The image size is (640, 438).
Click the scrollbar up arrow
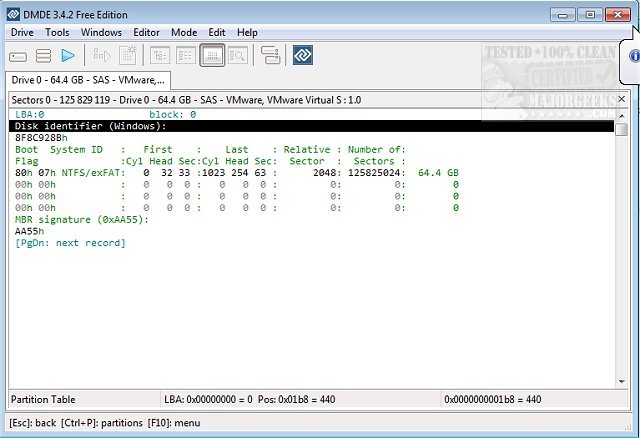pos(622,116)
